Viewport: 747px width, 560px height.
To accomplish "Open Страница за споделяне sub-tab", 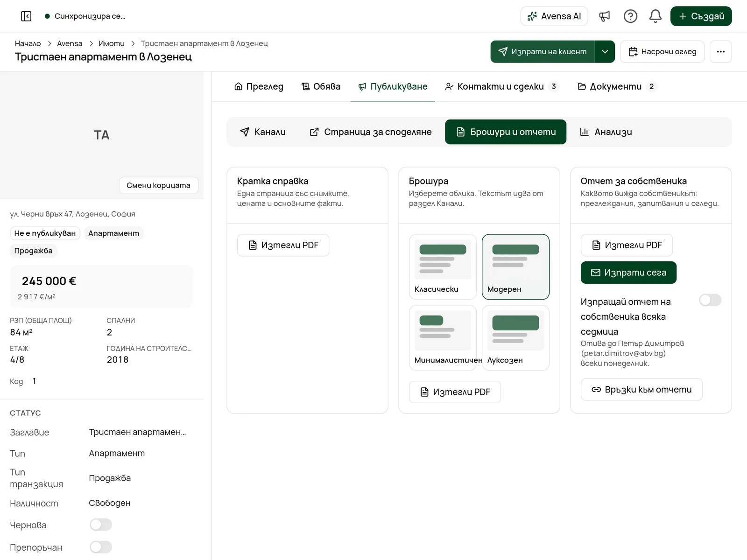I will (x=371, y=132).
